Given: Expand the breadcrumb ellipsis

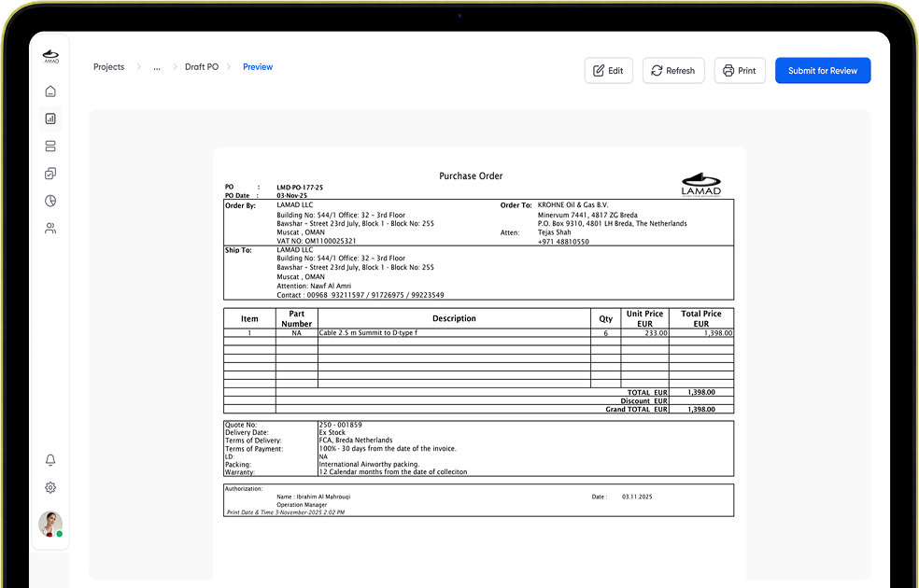Looking at the screenshot, I should click(x=157, y=67).
